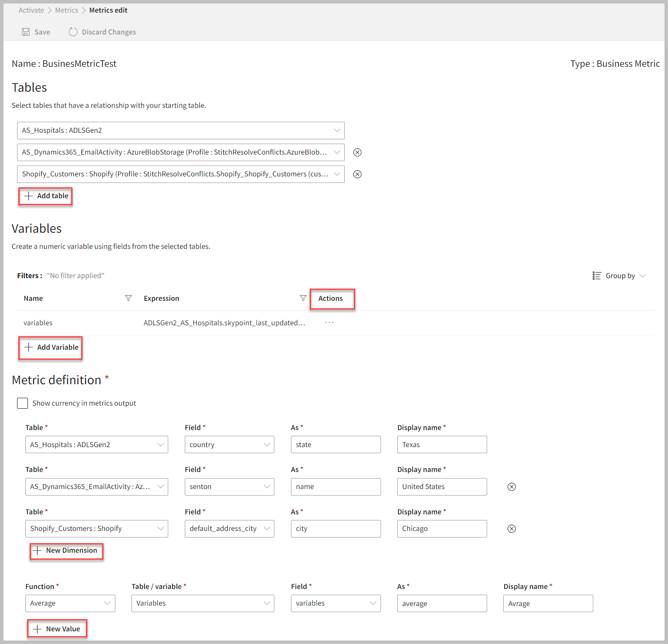Viewport: 668px width, 644px height.
Task: Edit the As field containing average
Action: tap(442, 603)
